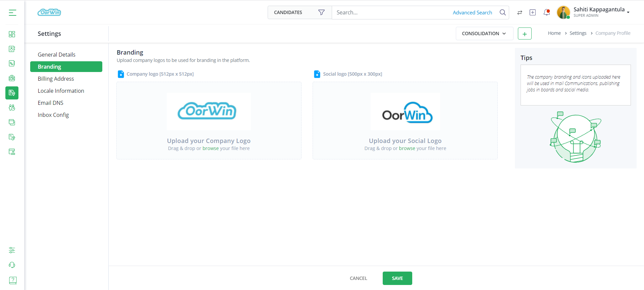Screen dimensions: 644x290
Task: Open Billing Address settings
Action: [56, 79]
